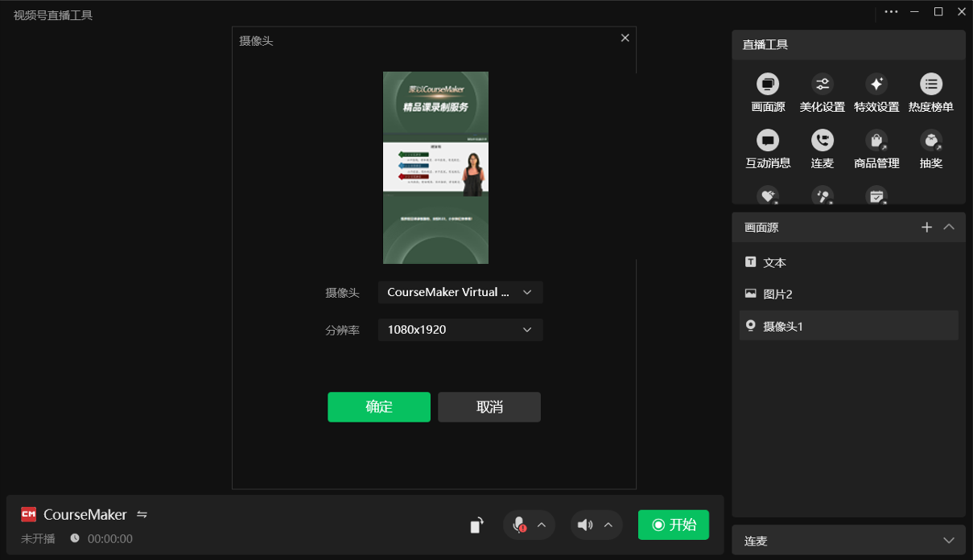Expand the 连麦 bottom panel
973x560 pixels.
948,541
